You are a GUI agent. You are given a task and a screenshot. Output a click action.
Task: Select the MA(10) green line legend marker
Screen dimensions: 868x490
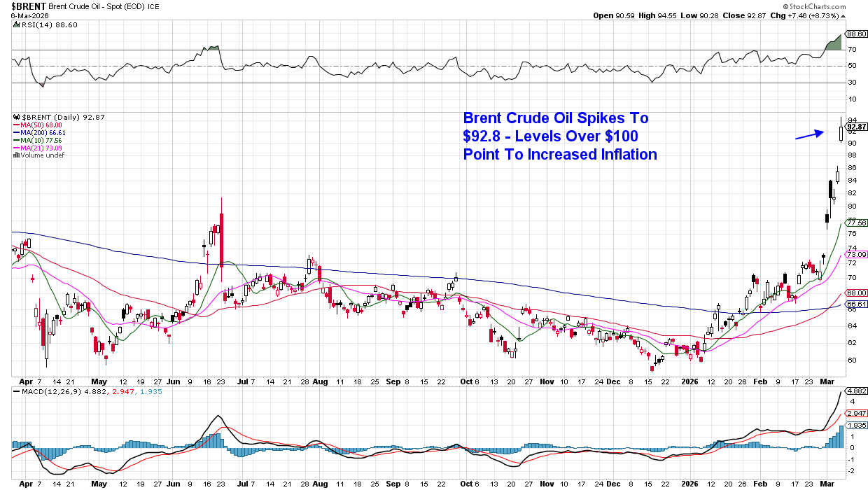click(x=15, y=140)
